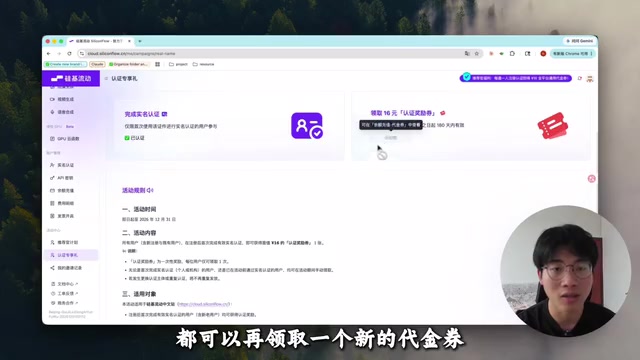
Task: Open the resource bookmarks folder
Action: [x=203, y=64]
